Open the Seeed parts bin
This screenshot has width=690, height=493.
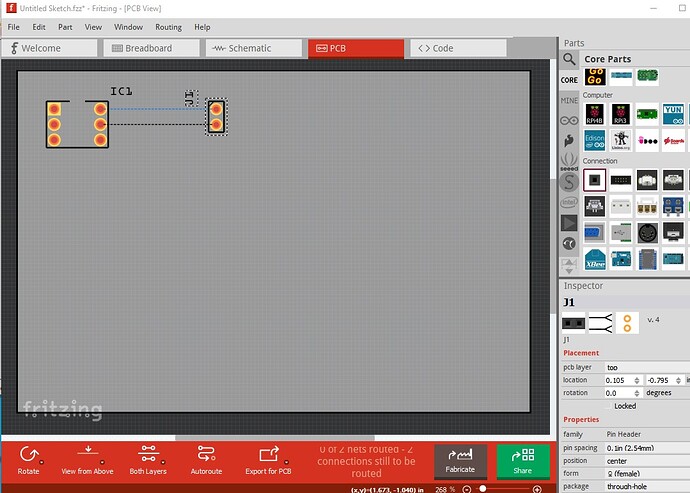pos(569,161)
